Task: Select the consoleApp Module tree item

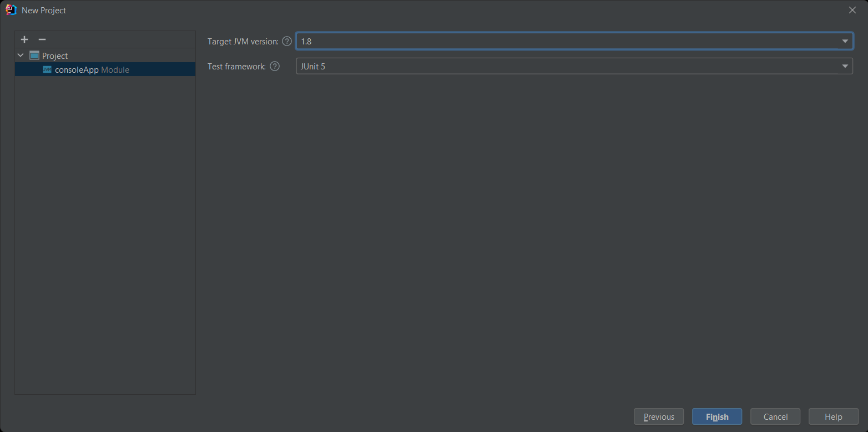Action: pyautogui.click(x=92, y=69)
